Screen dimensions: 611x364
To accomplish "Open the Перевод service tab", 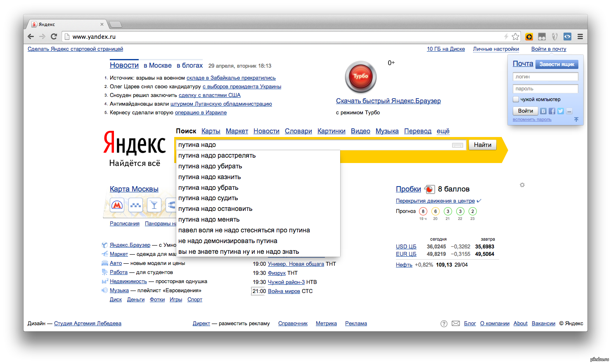I will (418, 131).
